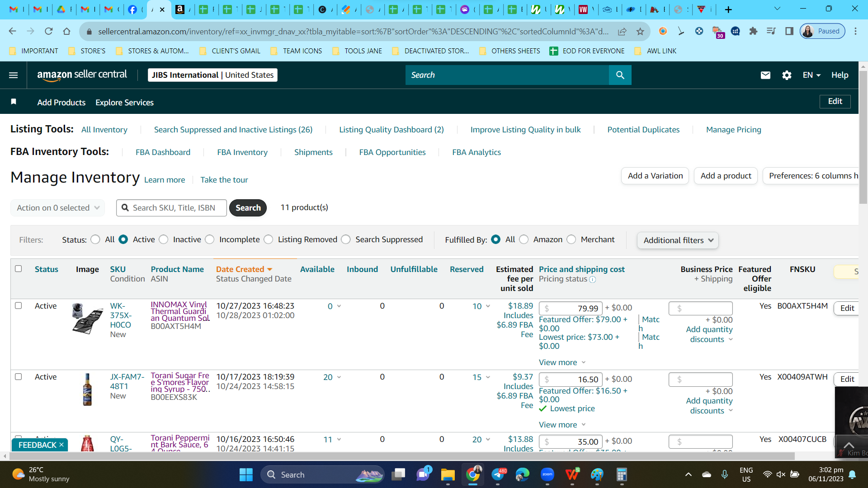Viewport: 868px width, 488px height.
Task: Open the Action on 0 selected dropdown
Action: [58, 208]
